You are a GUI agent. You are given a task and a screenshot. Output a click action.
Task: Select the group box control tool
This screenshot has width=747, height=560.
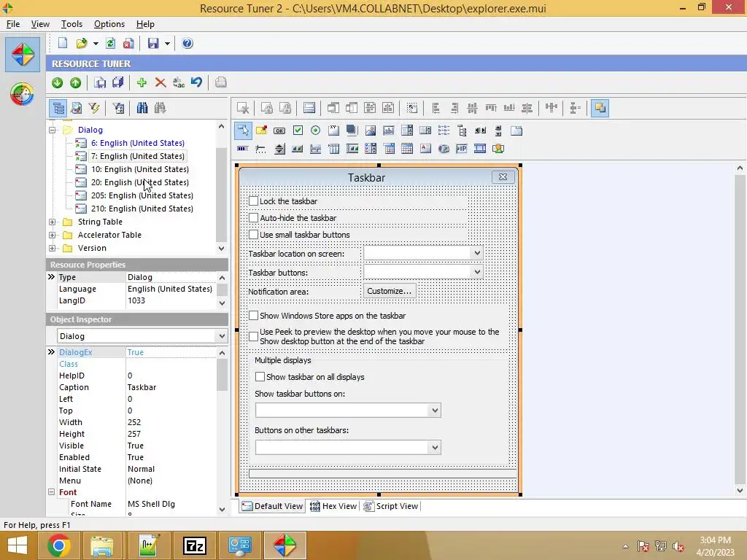pyautogui.click(x=334, y=131)
